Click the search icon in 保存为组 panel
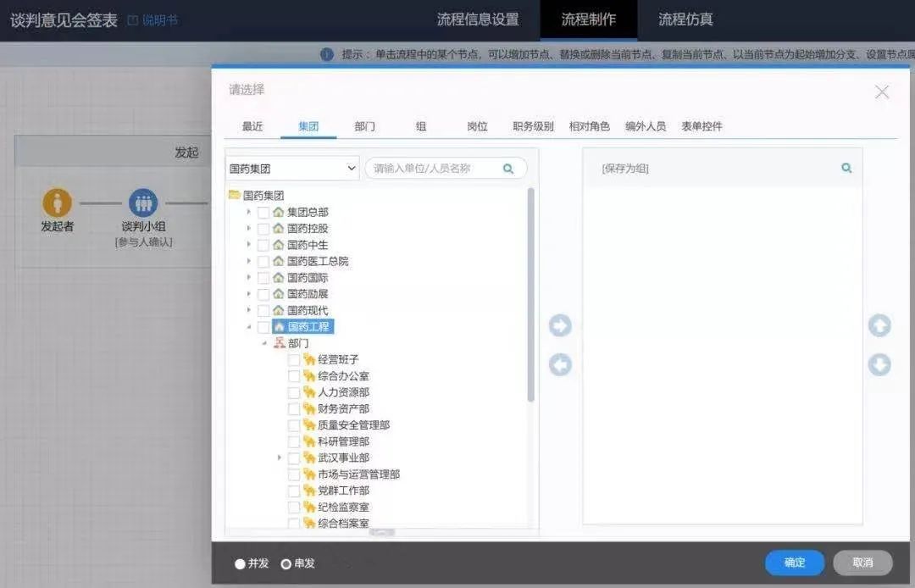915x588 pixels. pos(846,168)
